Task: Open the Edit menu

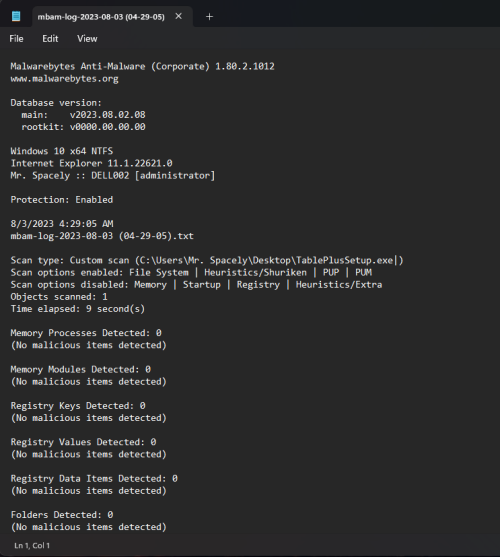Action: pyautogui.click(x=50, y=39)
